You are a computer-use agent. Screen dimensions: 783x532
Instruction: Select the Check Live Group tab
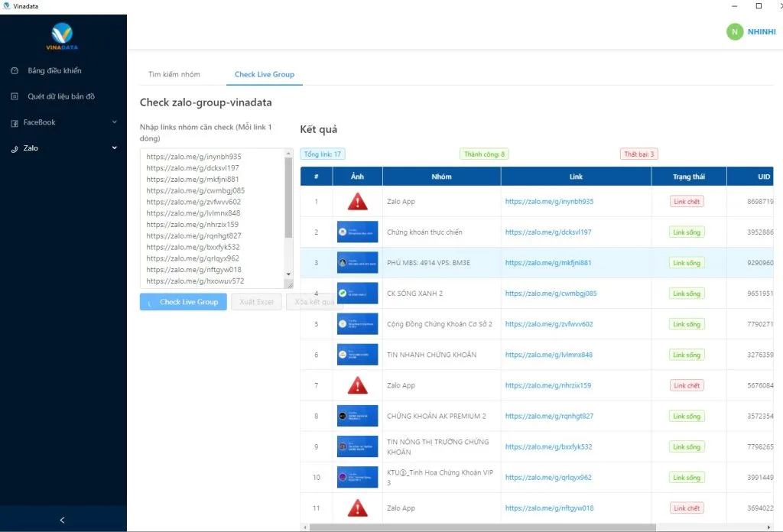(264, 75)
